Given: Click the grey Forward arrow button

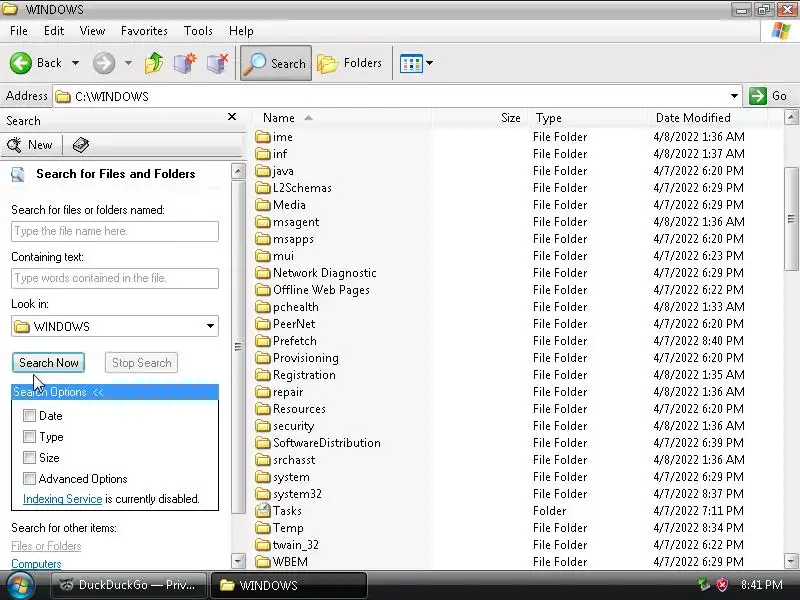Looking at the screenshot, I should pos(104,63).
